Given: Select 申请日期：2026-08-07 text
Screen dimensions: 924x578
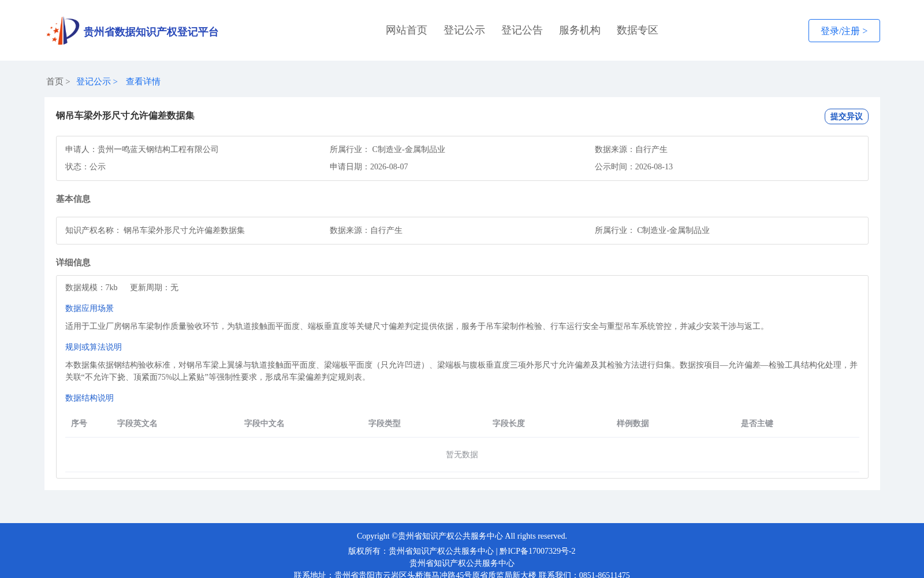Looking at the screenshot, I should click(369, 166).
